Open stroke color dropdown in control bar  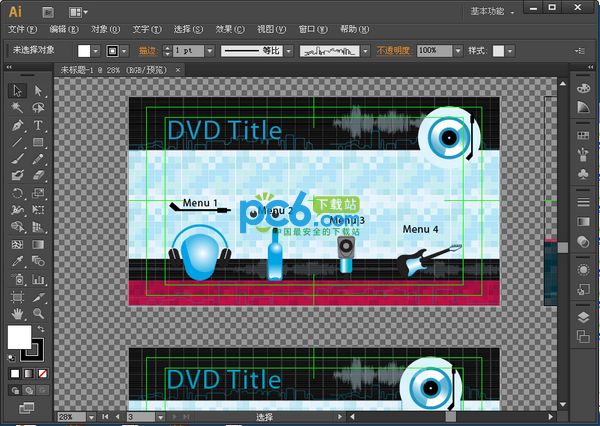pyautogui.click(x=124, y=51)
